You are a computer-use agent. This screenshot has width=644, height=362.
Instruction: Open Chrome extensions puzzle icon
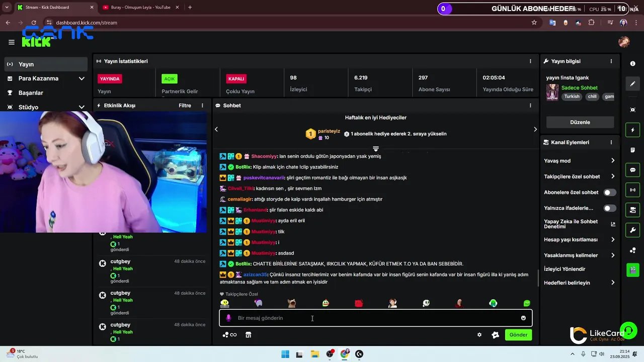(591, 23)
